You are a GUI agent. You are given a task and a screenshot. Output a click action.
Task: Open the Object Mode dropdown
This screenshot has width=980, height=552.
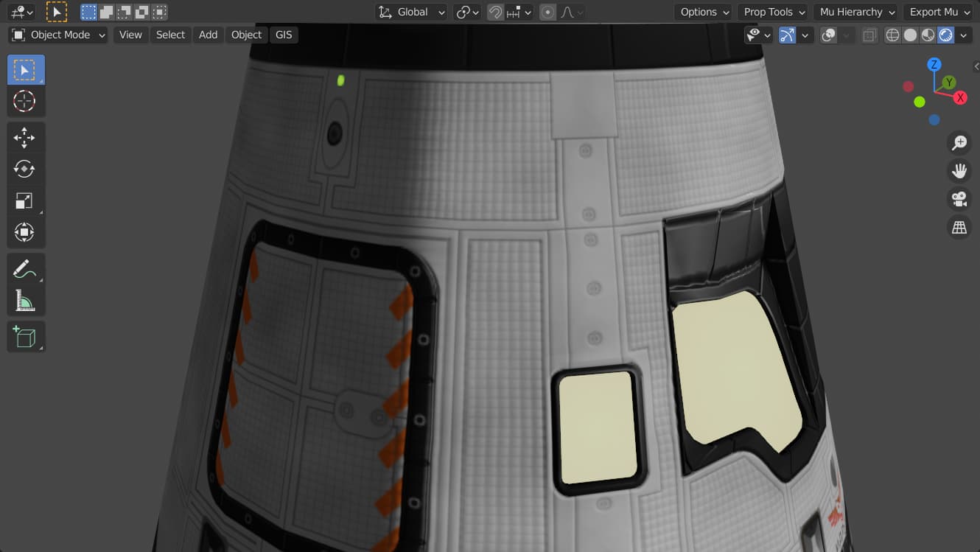tap(58, 35)
